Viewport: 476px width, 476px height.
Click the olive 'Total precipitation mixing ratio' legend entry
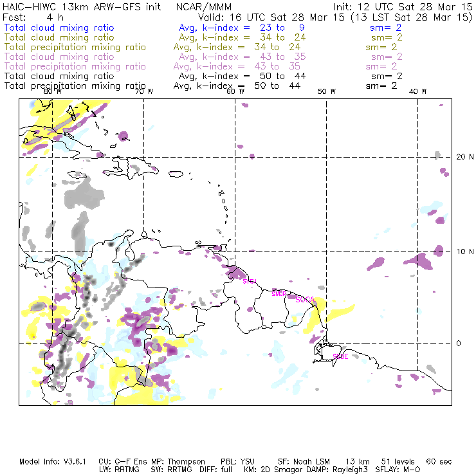[75, 47]
